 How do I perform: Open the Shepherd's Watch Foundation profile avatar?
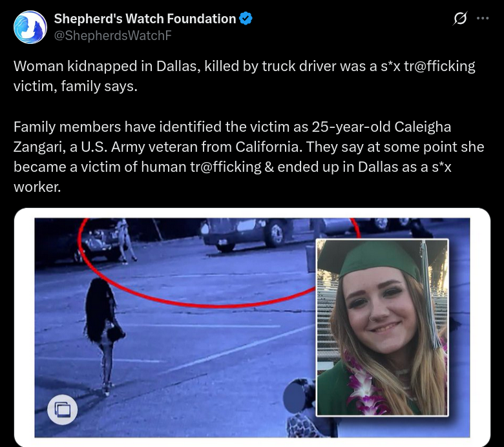pyautogui.click(x=30, y=27)
